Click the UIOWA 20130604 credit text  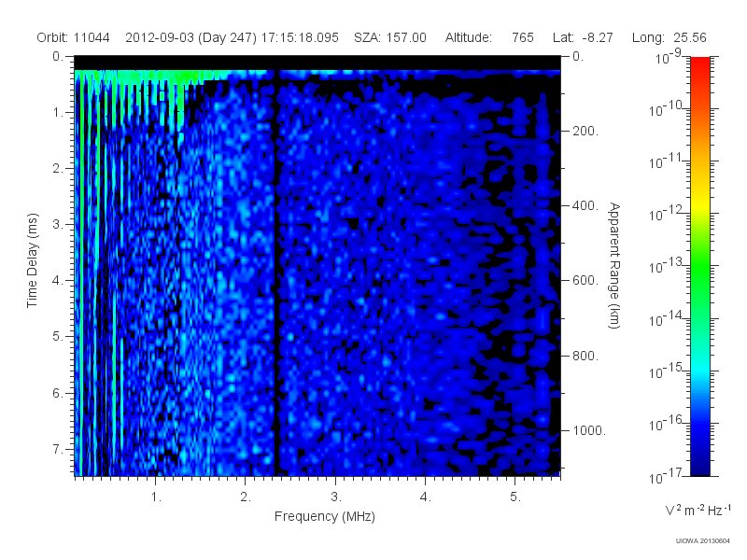(x=703, y=540)
